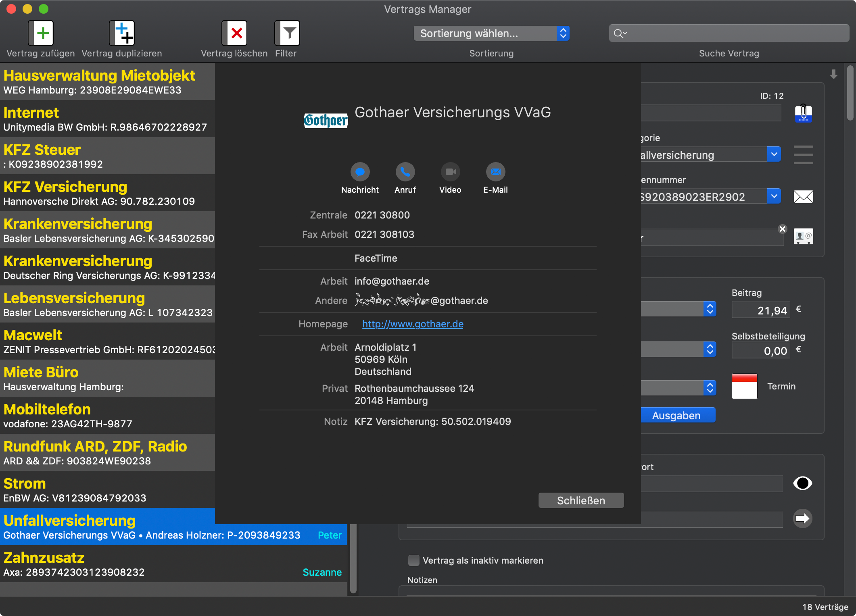The image size is (856, 616).
Task: Click the Selbstbeteiligung field 0,00
Action: pyautogui.click(x=761, y=351)
